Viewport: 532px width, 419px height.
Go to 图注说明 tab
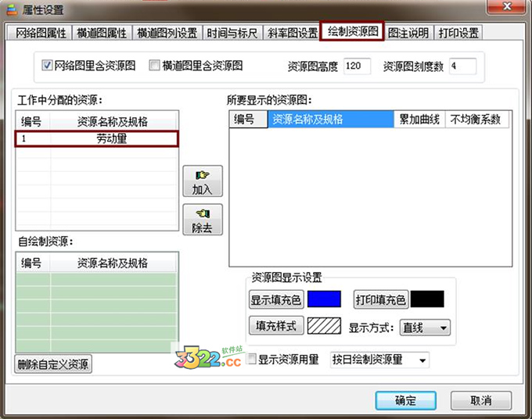(409, 33)
